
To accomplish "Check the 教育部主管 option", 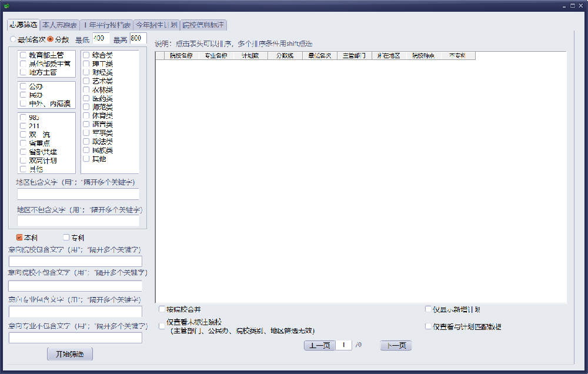I will pos(23,55).
